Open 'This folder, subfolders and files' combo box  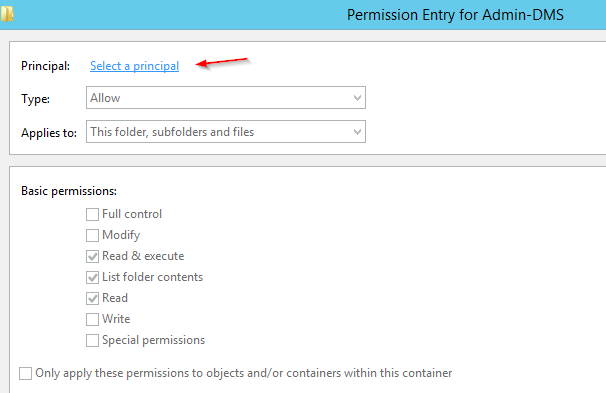226,132
